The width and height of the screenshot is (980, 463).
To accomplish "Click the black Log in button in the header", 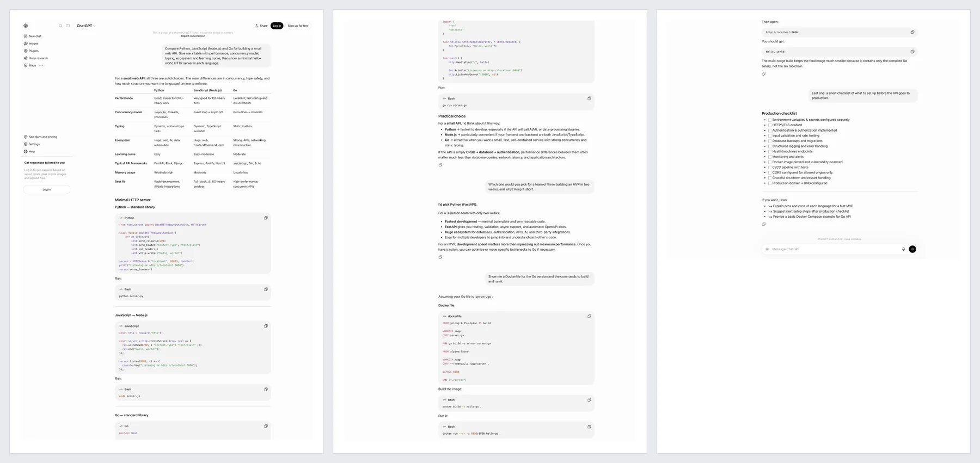I will (277, 26).
